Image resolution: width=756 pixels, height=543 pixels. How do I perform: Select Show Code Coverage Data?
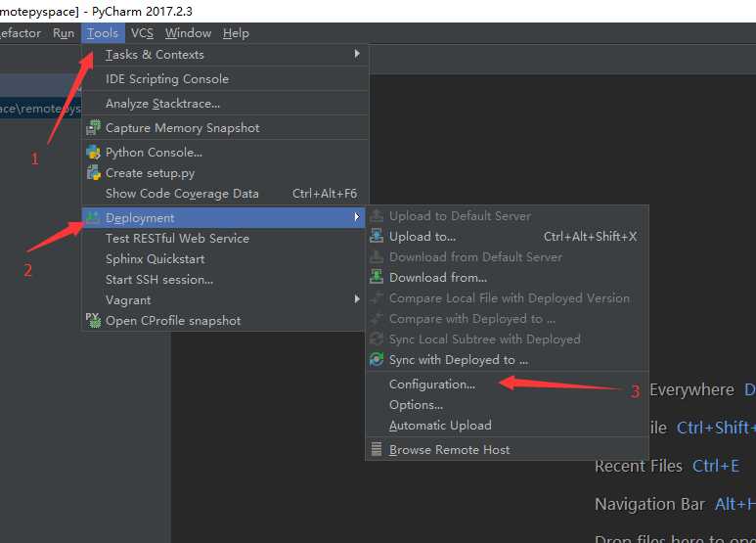225,194
